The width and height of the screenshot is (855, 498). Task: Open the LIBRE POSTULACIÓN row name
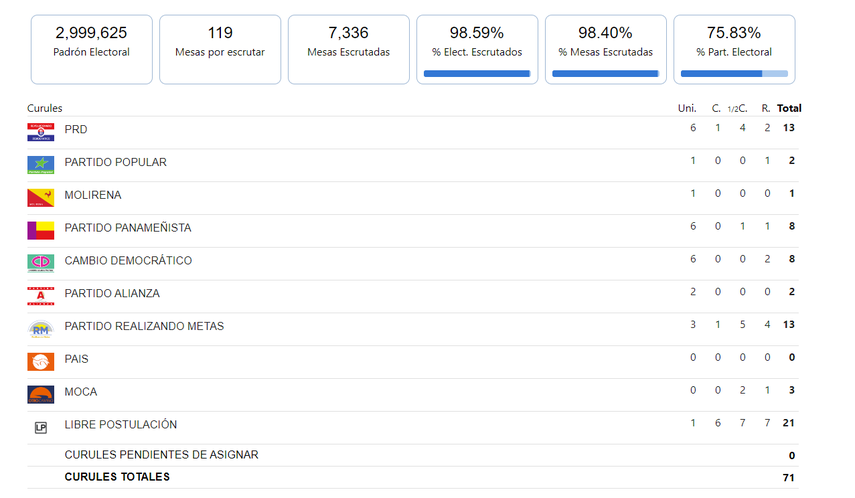pyautogui.click(x=120, y=425)
